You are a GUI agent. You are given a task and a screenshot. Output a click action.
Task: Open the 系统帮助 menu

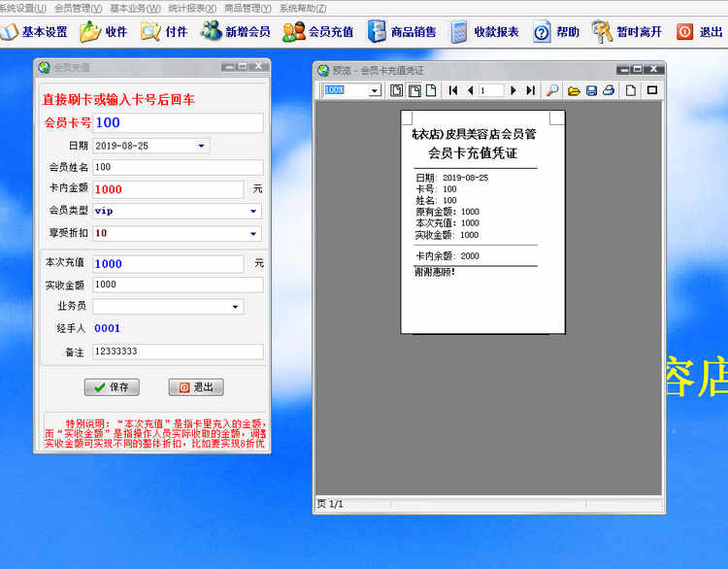coord(303,9)
